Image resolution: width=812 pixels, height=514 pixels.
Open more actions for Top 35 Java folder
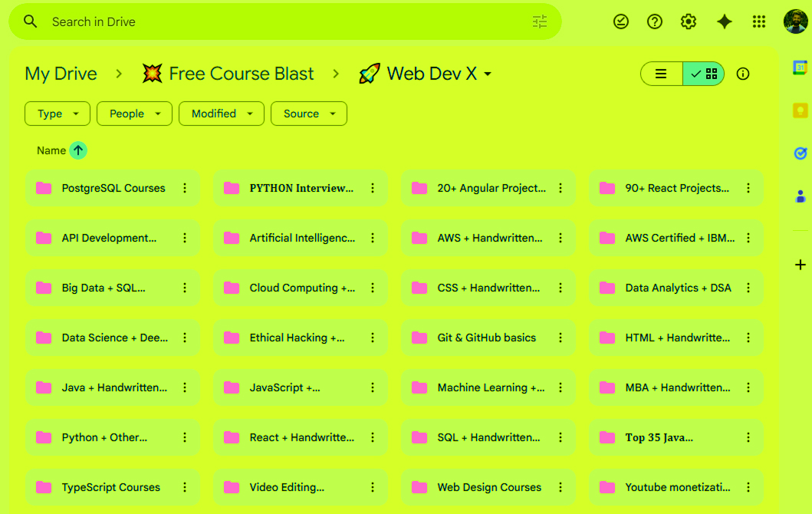pos(748,438)
